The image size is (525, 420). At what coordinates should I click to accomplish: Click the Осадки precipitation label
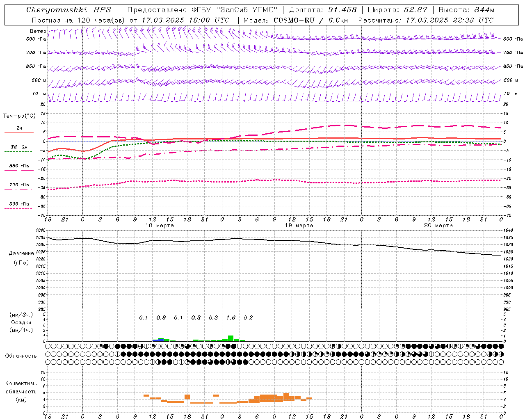point(21,322)
